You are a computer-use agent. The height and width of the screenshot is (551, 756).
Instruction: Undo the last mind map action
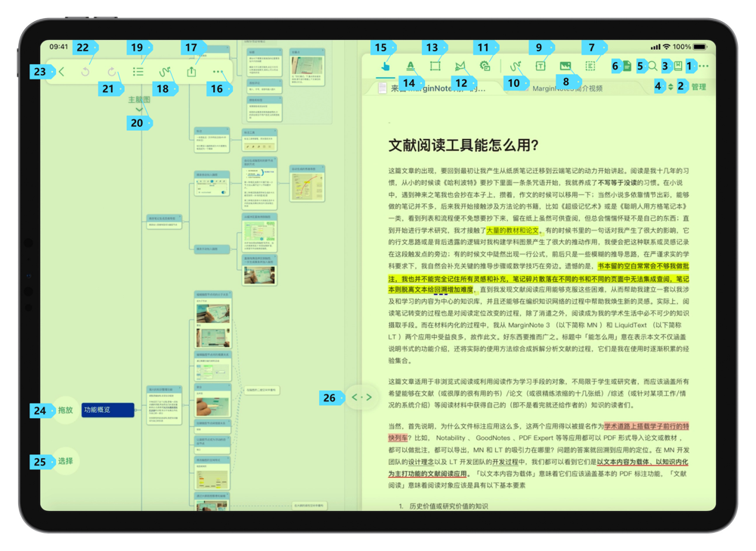[x=85, y=72]
